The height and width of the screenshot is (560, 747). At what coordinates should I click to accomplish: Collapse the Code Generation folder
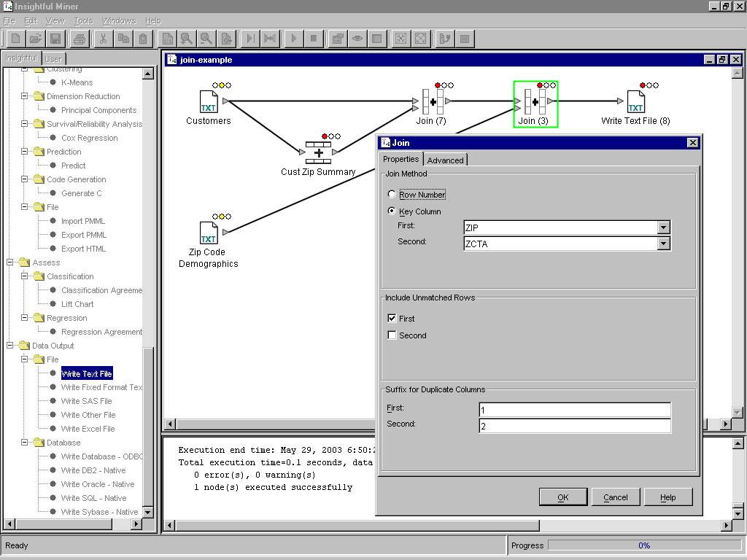[x=24, y=179]
